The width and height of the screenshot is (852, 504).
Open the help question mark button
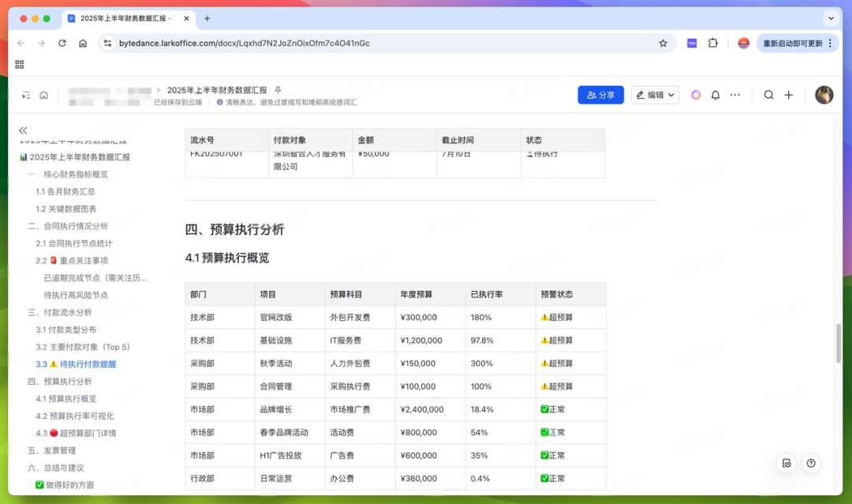(x=811, y=463)
